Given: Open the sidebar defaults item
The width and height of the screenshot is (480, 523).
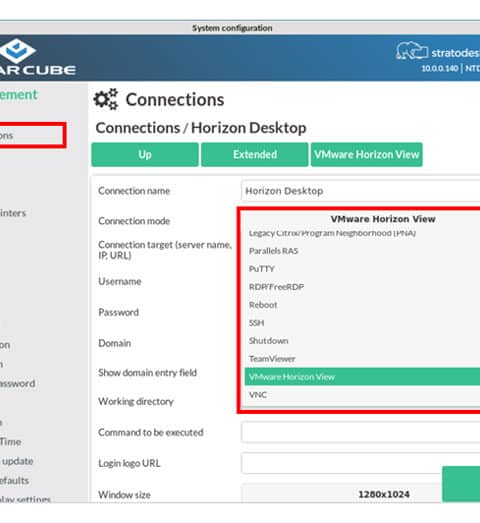Looking at the screenshot, I should pos(14,480).
